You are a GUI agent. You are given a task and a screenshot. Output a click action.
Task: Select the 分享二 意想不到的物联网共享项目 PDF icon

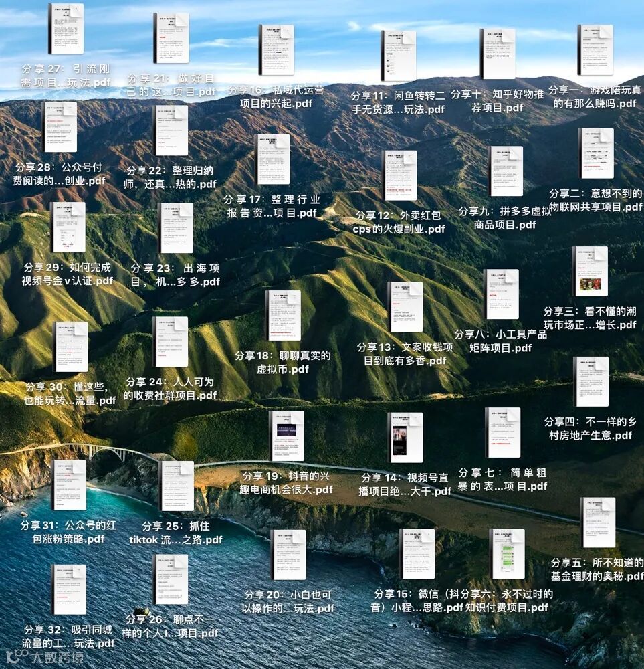[597, 154]
